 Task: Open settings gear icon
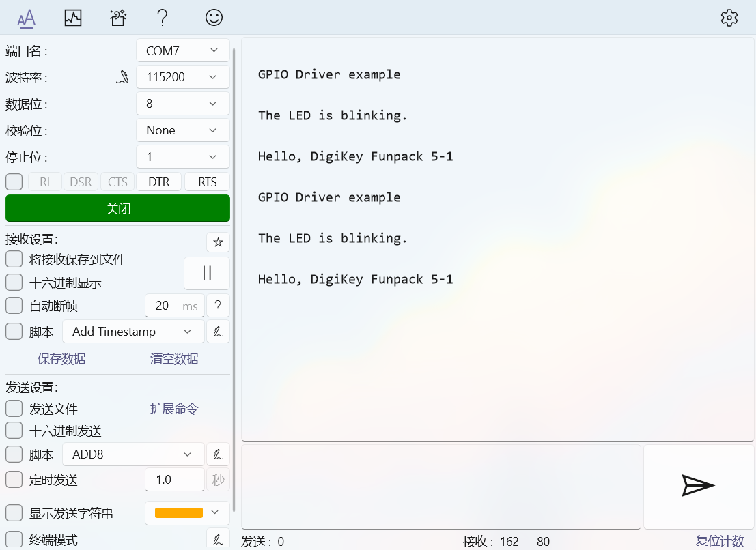click(x=729, y=18)
